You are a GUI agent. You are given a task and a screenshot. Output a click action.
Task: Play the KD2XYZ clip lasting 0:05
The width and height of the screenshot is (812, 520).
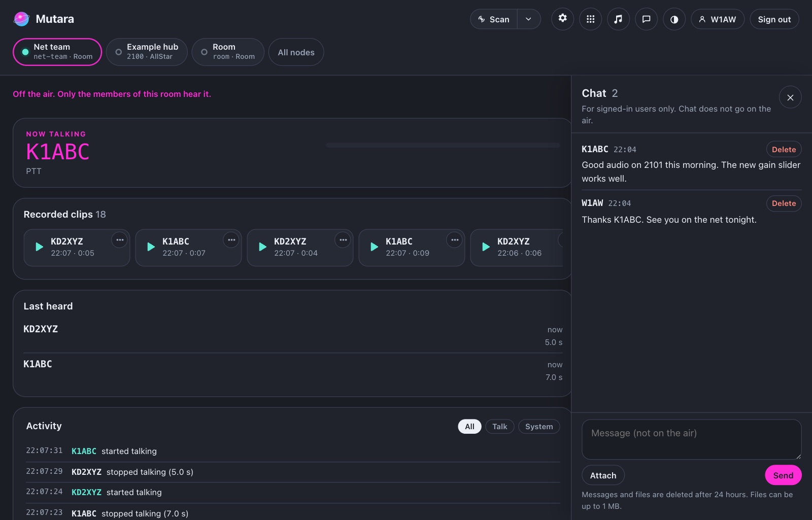39,247
